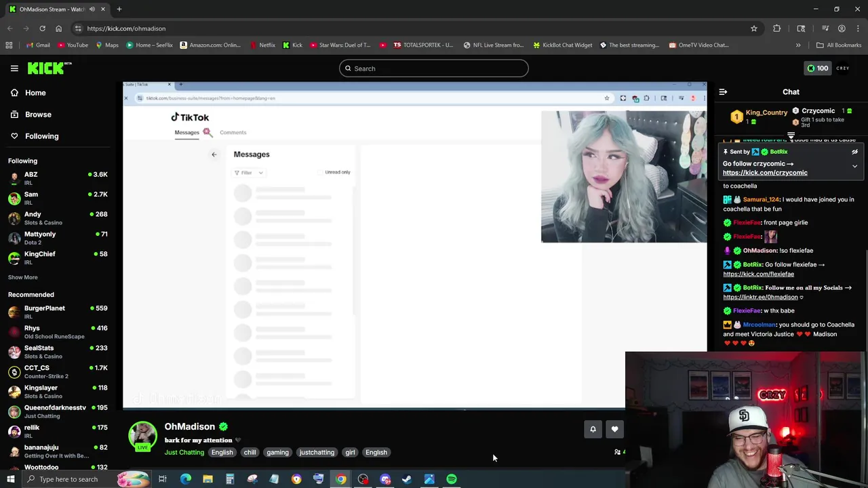Open Sam's IRL channel

pyautogui.click(x=58, y=199)
